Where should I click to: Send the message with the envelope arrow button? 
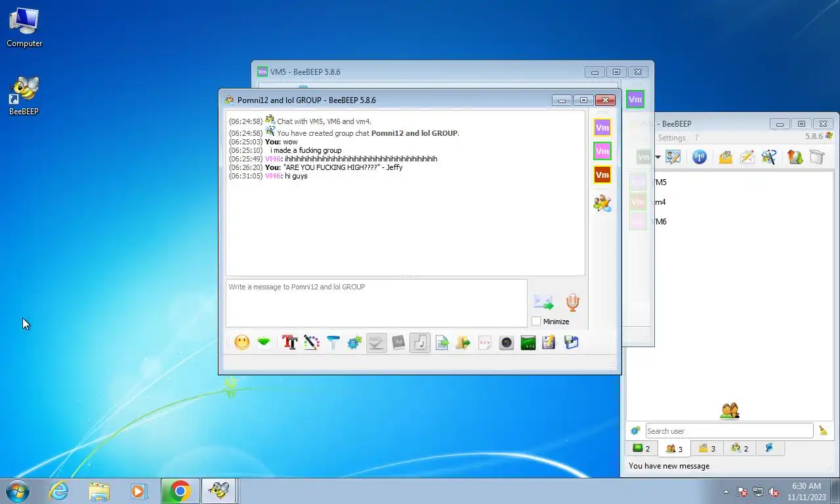pyautogui.click(x=543, y=303)
